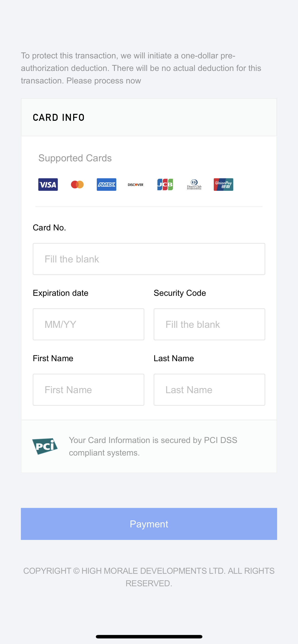This screenshot has width=298, height=644.
Task: Tap the CARD INFO section header
Action: [59, 118]
